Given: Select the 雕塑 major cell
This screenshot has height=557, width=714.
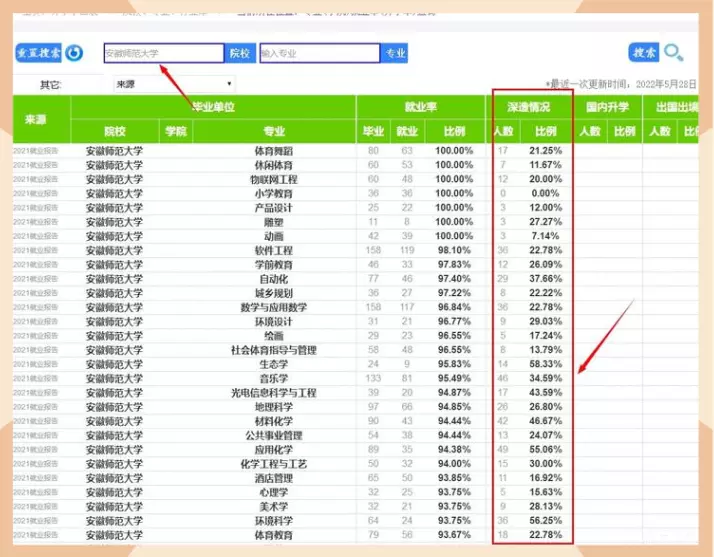Looking at the screenshot, I should pos(274,222).
